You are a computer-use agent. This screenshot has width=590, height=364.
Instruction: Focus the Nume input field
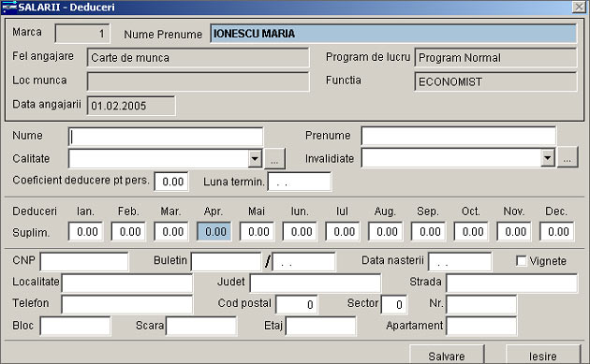pos(166,137)
